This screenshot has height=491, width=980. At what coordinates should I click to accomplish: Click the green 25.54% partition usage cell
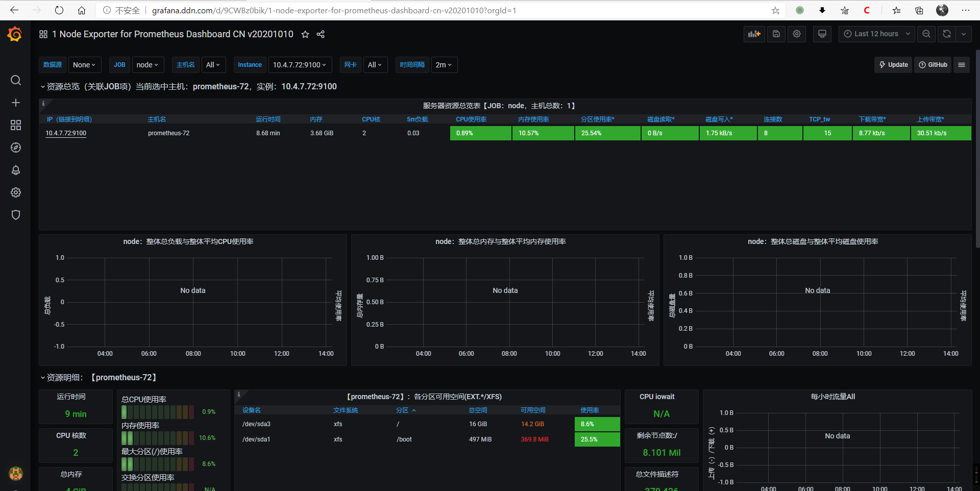607,133
